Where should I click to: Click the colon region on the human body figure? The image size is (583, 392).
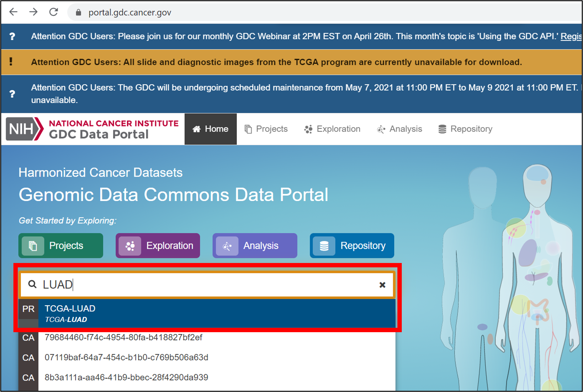coord(539,310)
